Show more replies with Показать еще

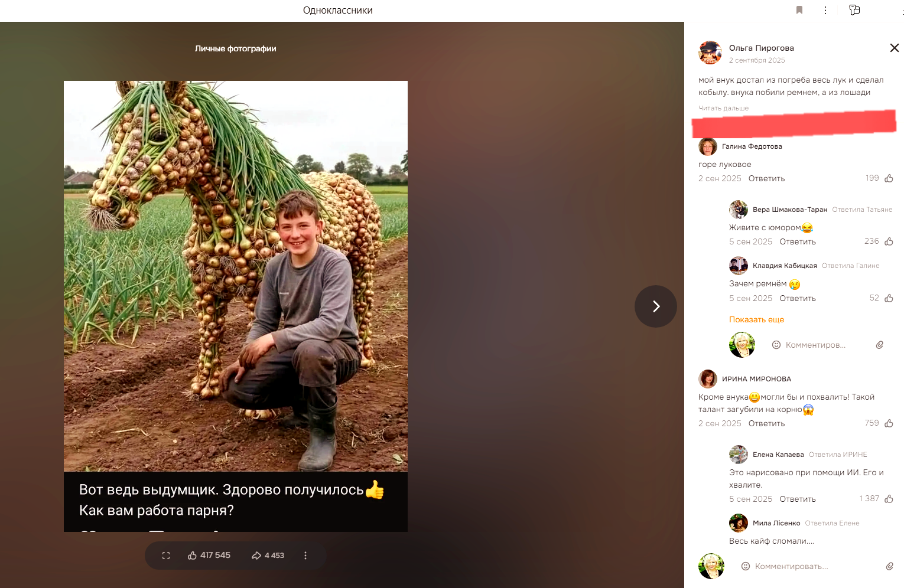click(756, 319)
